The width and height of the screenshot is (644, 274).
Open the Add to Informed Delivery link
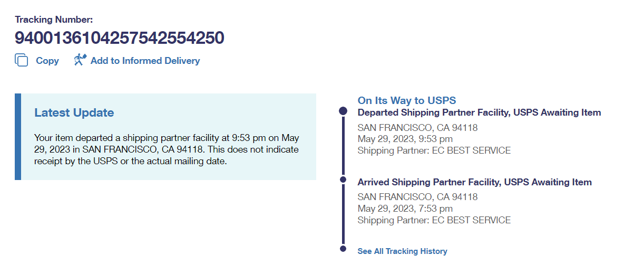(145, 61)
